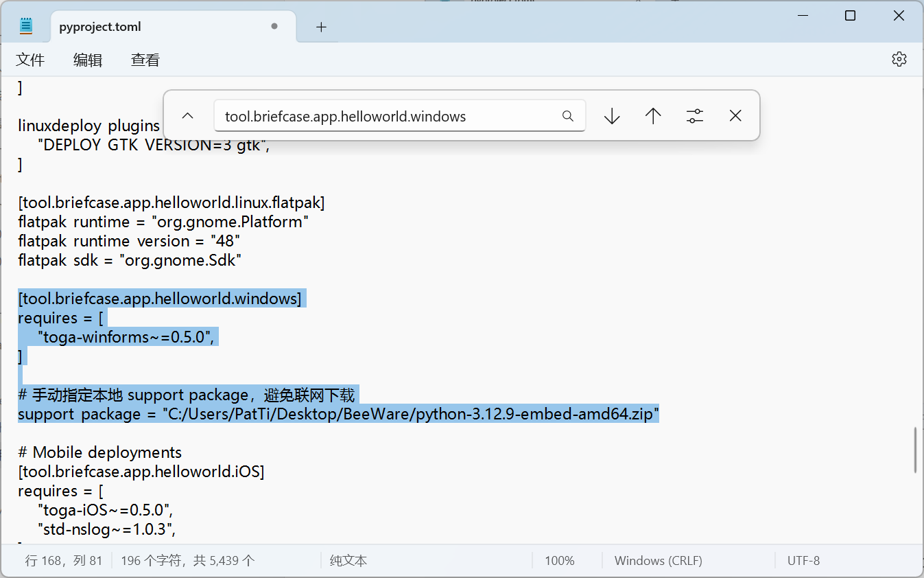Click the Notepad app icon in title bar
The height and width of the screenshot is (578, 924).
click(x=26, y=26)
